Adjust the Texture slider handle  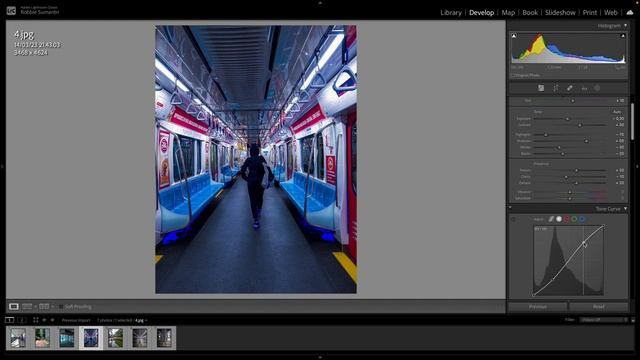tap(576, 170)
